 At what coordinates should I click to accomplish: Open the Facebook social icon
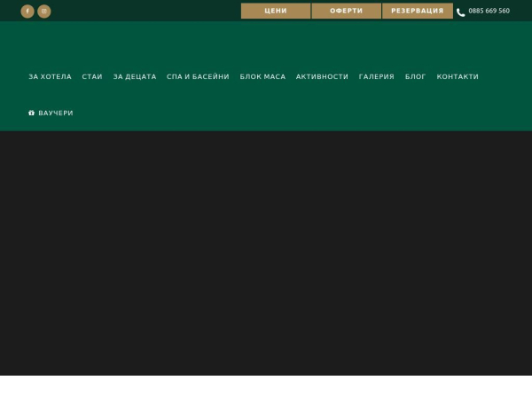tap(27, 12)
